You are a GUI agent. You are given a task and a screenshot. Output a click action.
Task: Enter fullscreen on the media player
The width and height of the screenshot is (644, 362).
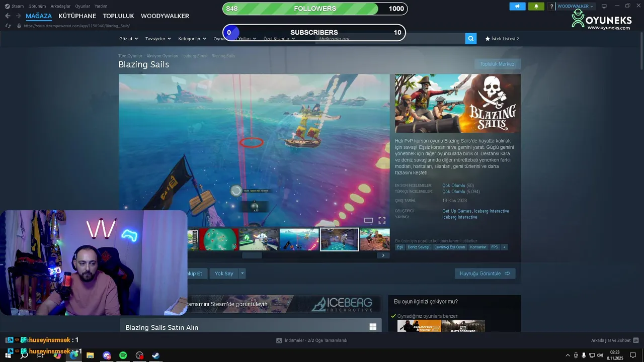(x=382, y=220)
